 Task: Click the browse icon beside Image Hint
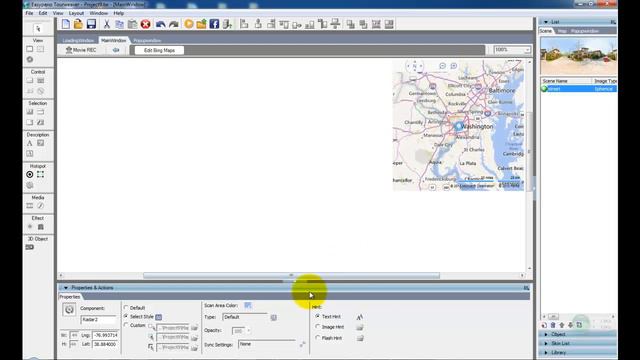click(360, 327)
